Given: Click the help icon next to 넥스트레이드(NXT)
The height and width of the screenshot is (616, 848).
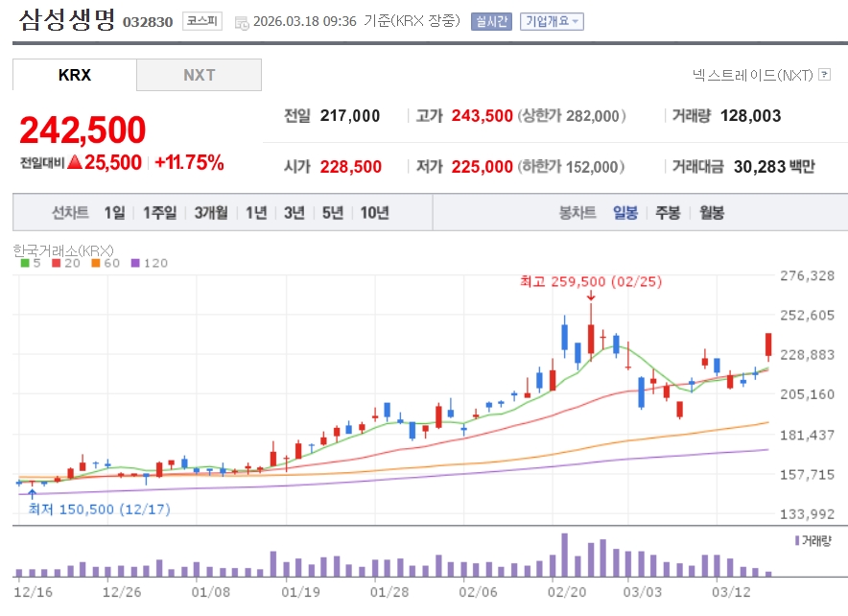Looking at the screenshot, I should (x=825, y=74).
